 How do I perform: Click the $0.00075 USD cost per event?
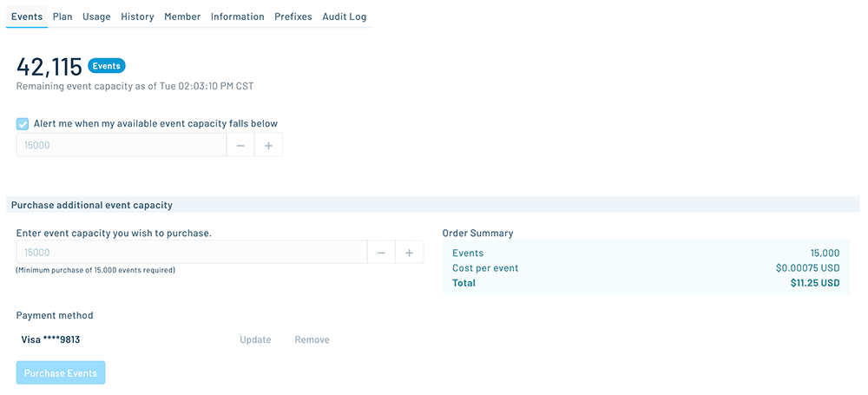tap(807, 268)
